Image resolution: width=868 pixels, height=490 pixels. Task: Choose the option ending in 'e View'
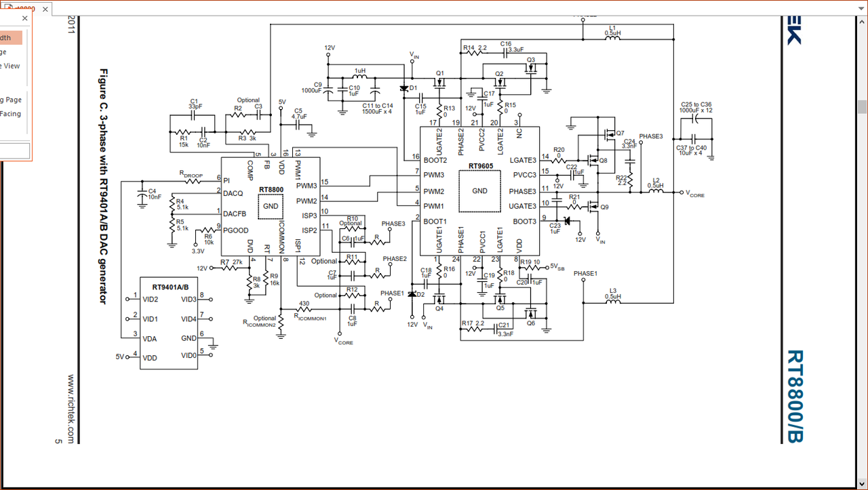(x=10, y=66)
